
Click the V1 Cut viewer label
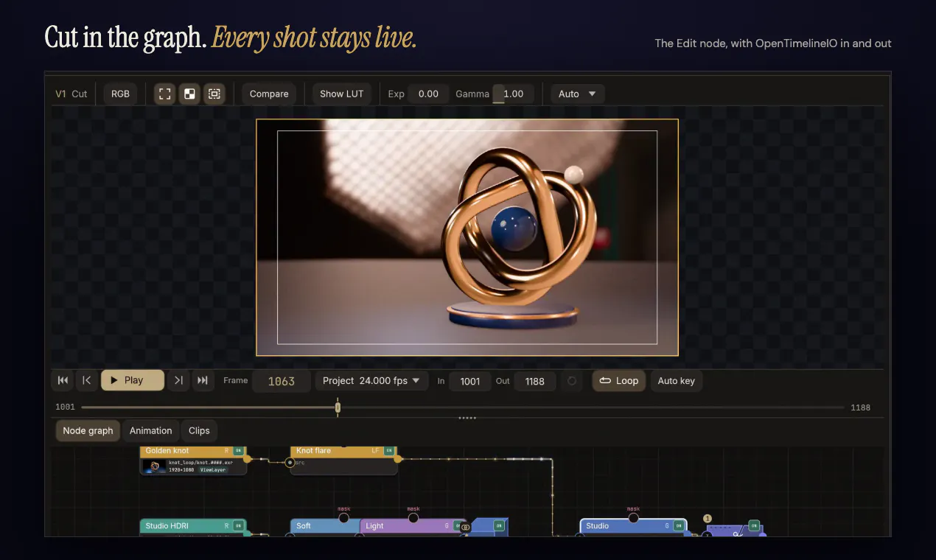point(71,94)
